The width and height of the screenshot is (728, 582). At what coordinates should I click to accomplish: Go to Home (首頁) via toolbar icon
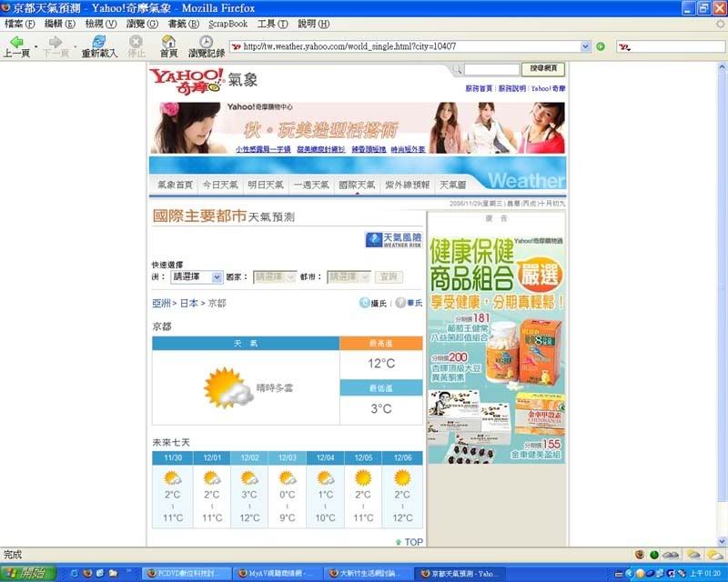point(168,42)
